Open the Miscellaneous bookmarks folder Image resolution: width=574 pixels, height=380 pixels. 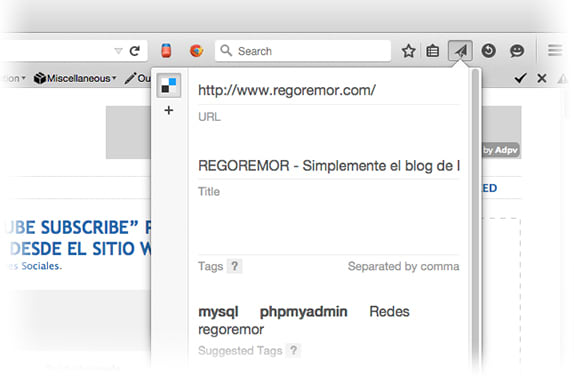tap(75, 78)
